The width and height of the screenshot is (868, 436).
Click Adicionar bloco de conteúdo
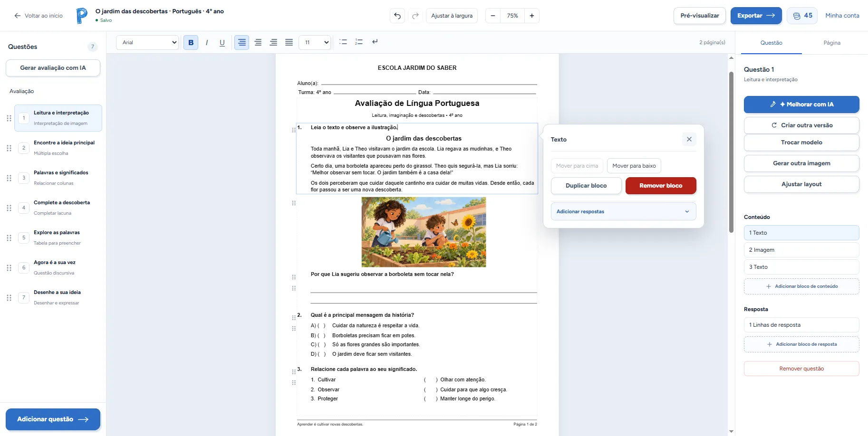click(x=801, y=286)
